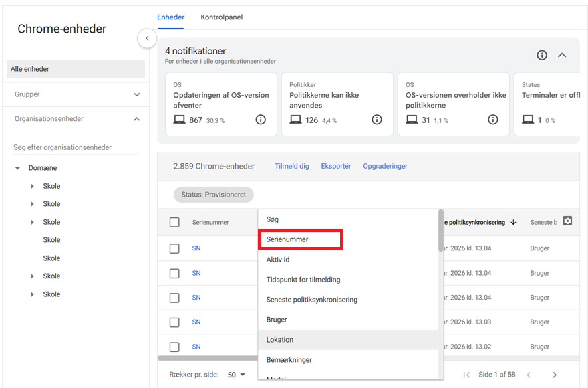Expand the Grupper section
The height and width of the screenshot is (388, 588).
coord(137,95)
